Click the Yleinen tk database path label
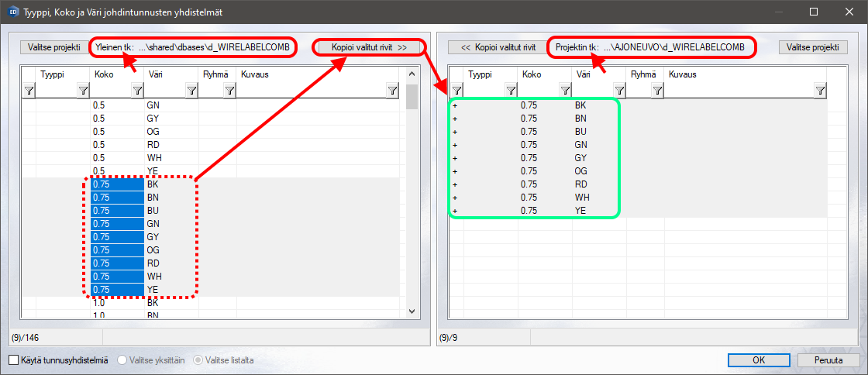Image resolution: width=868 pixels, height=375 pixels. coord(193,47)
